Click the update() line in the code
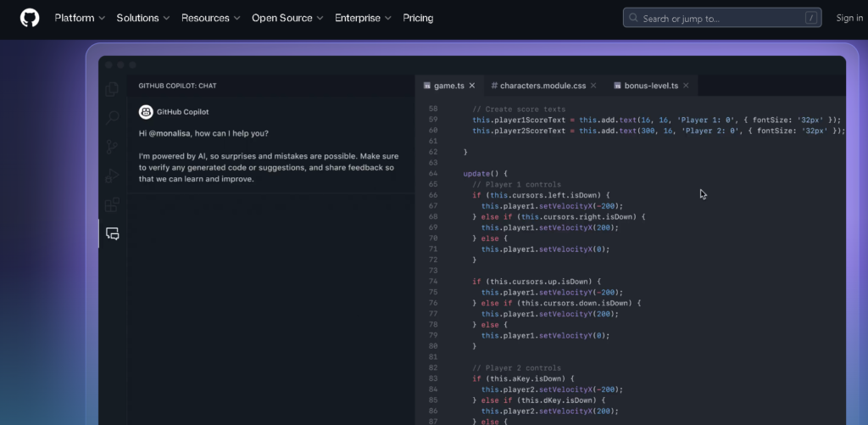 [x=486, y=173]
